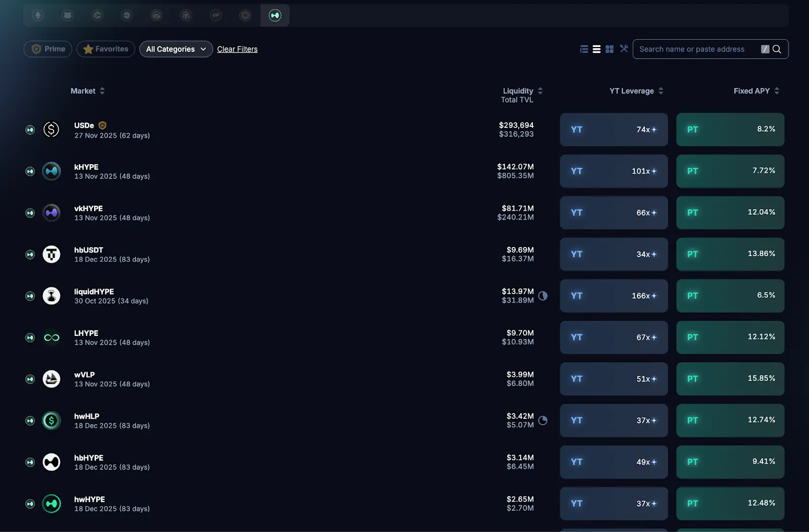This screenshot has width=809, height=532.
Task: Open the tools wrench icon
Action: 624,49
